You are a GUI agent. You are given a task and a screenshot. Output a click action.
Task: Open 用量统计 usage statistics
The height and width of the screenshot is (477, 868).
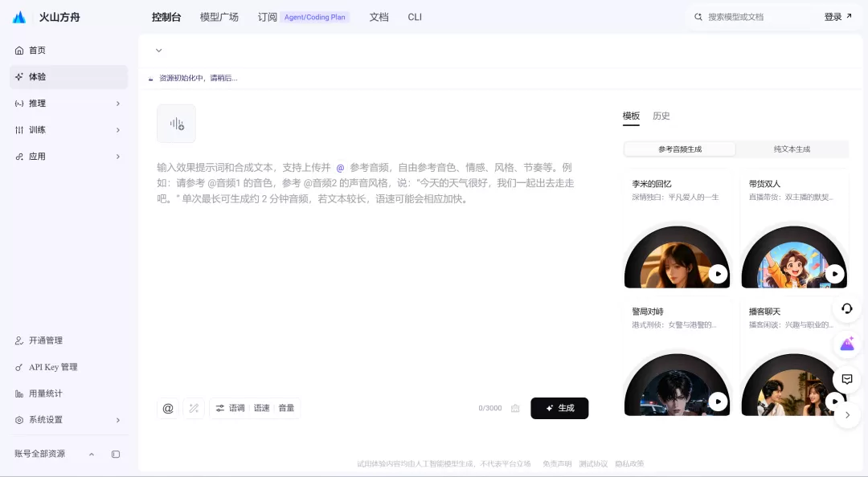tap(68, 393)
